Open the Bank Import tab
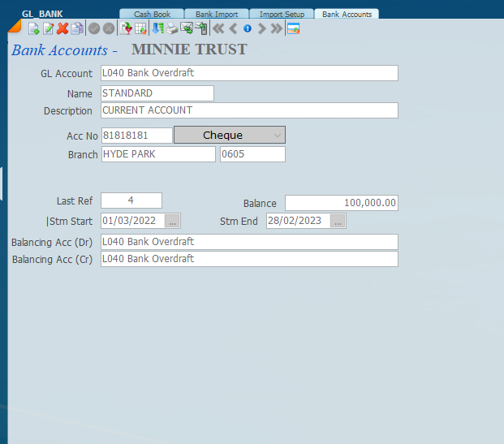Screen dimensions: 504x444 coord(216,14)
